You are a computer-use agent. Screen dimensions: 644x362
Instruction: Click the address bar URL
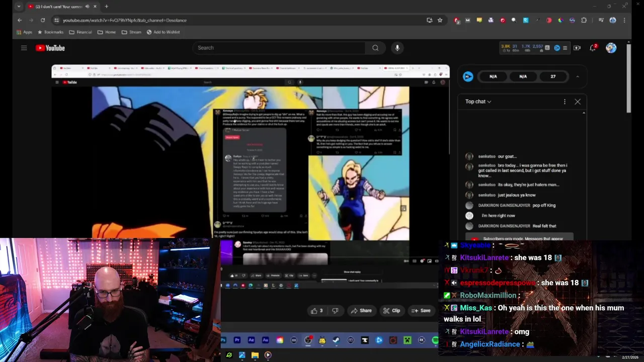pyautogui.click(x=125, y=20)
